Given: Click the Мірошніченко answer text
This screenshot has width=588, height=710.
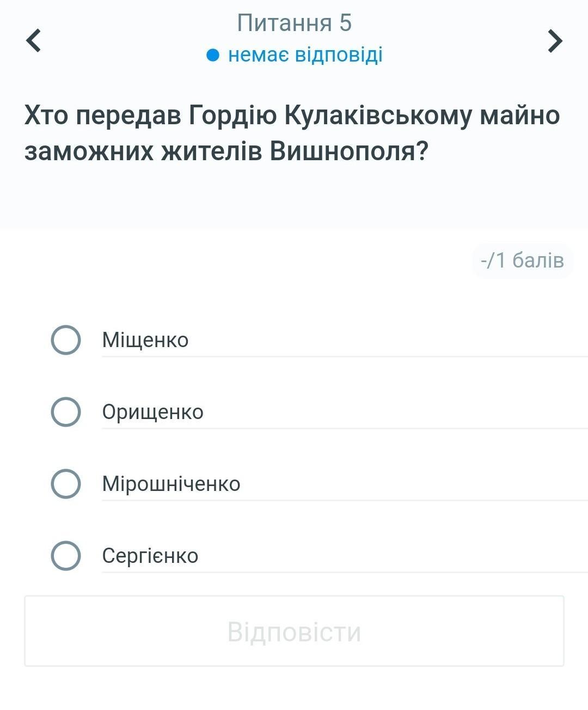Looking at the screenshot, I should (x=171, y=484).
